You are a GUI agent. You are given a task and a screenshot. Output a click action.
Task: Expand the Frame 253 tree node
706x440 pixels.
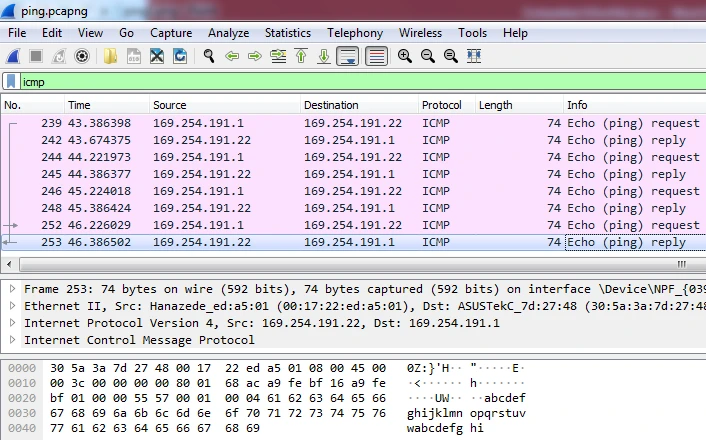[x=13, y=289]
